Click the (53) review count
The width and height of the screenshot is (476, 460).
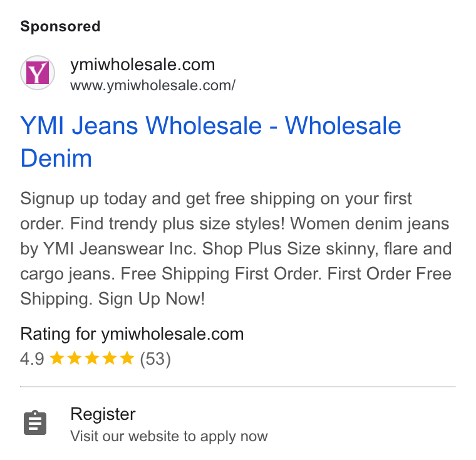click(x=155, y=359)
